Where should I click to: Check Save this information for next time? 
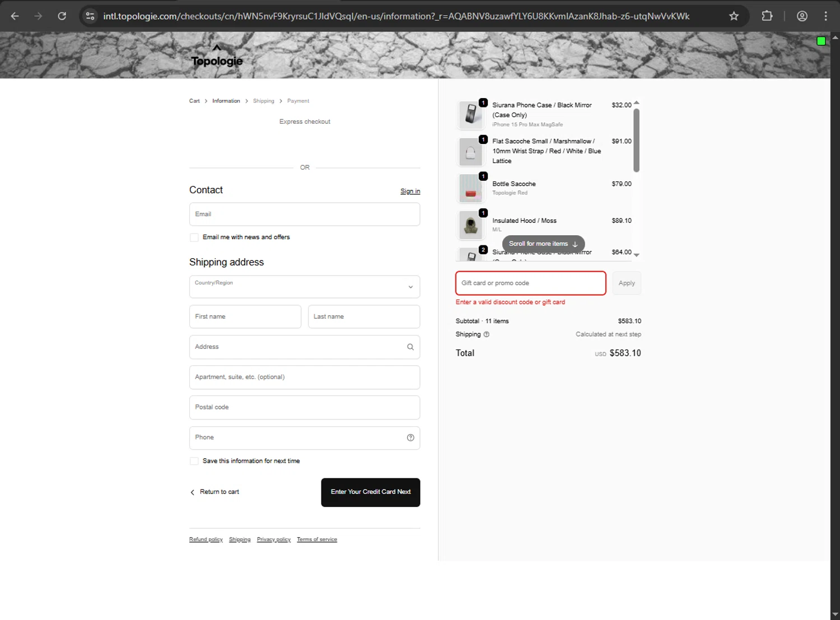[194, 461]
